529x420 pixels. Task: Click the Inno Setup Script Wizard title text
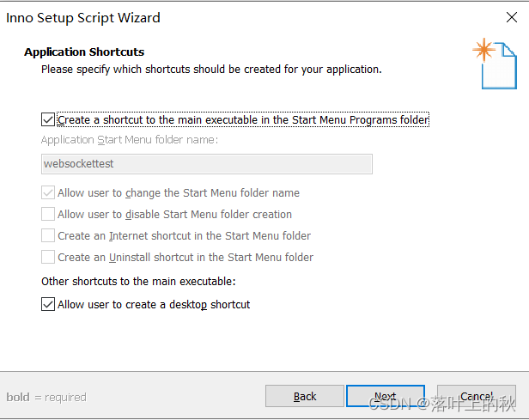point(83,18)
